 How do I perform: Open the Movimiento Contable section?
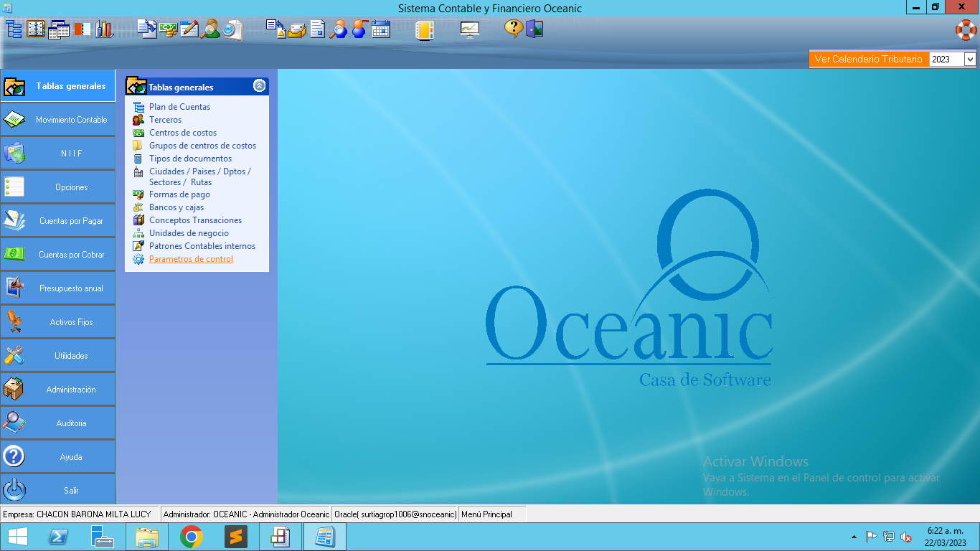pyautogui.click(x=57, y=120)
